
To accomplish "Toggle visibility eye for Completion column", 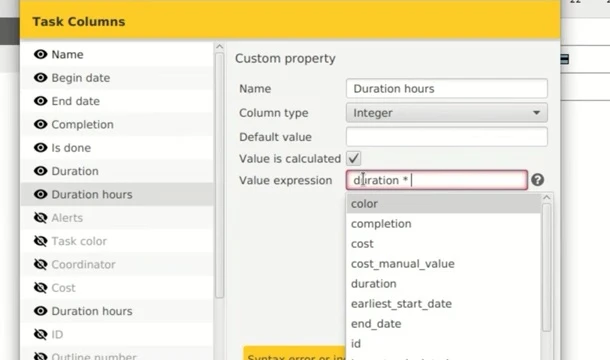I will (40, 125).
